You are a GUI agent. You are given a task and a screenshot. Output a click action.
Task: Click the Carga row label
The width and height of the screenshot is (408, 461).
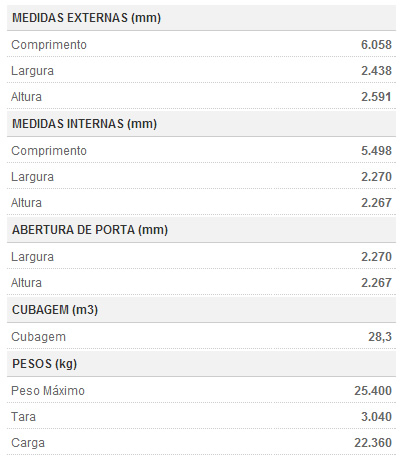click(28, 443)
